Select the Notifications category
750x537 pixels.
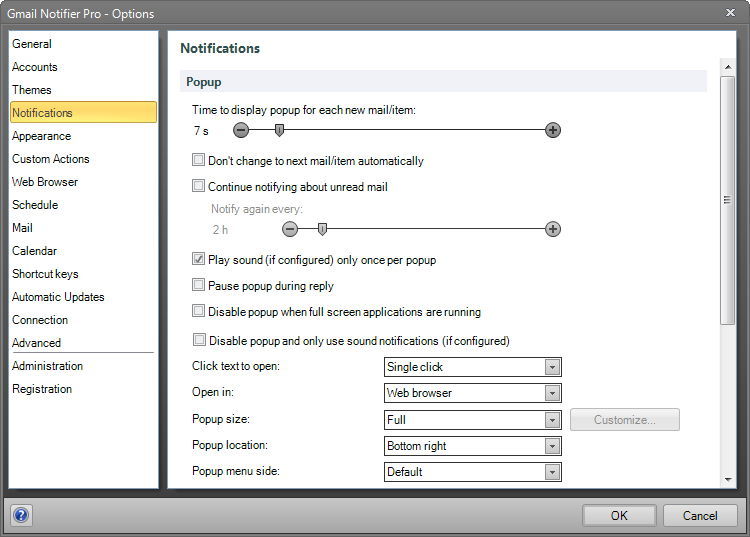point(83,113)
